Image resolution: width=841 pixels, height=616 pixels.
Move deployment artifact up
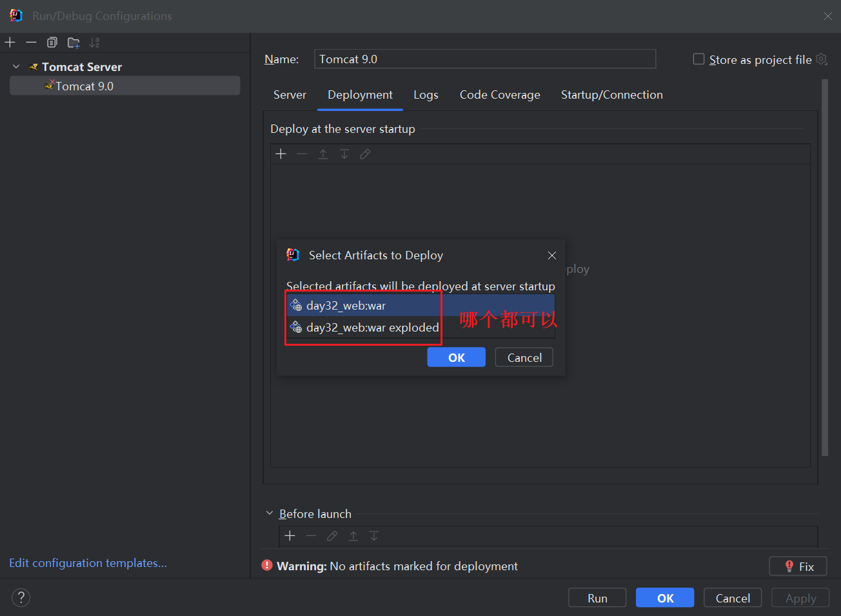tap(323, 154)
